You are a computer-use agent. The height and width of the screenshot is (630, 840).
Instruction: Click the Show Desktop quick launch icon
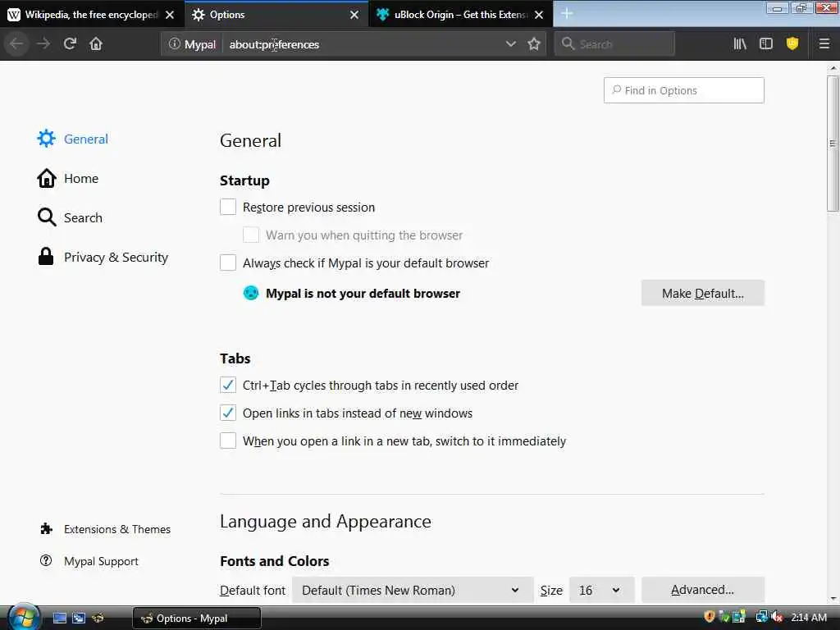coord(60,619)
